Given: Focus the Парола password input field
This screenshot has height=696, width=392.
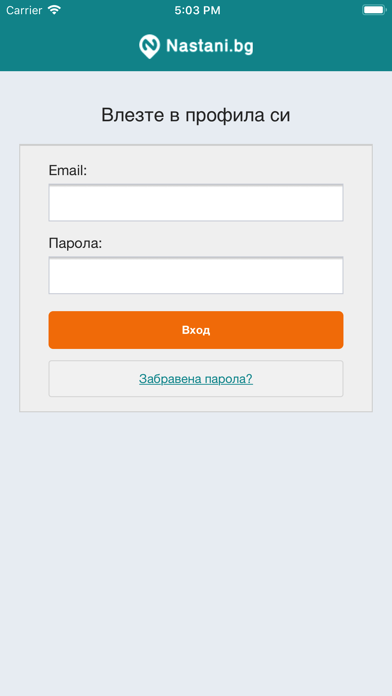Looking at the screenshot, I should pos(196,275).
